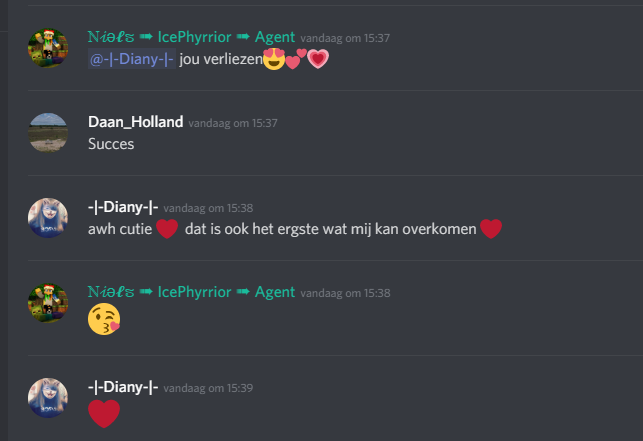This screenshot has height=441, width=643.
Task: Click the 'vandaag om 15:37' timestamp beside Daan_Holland
Action: click(x=233, y=123)
